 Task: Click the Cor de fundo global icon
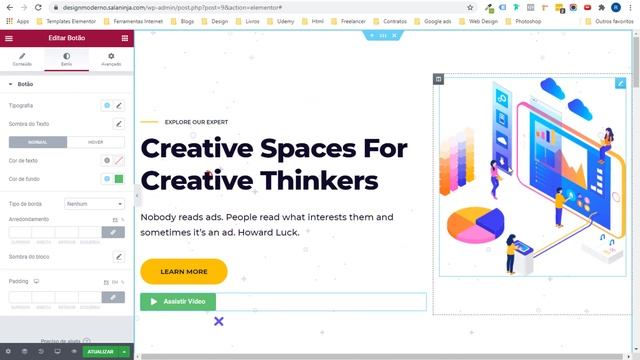click(x=107, y=179)
